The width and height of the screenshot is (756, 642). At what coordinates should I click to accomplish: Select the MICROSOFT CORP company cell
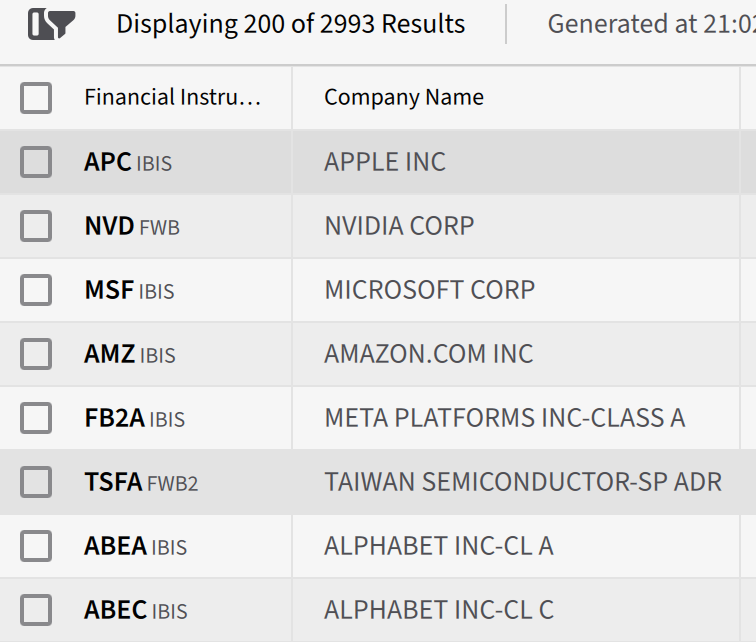point(516,290)
